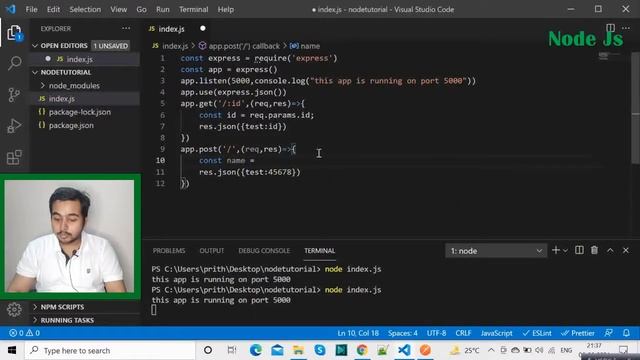Open File Explorer from taskbar
Viewport: 640px width, 360px height.
tap(298, 350)
